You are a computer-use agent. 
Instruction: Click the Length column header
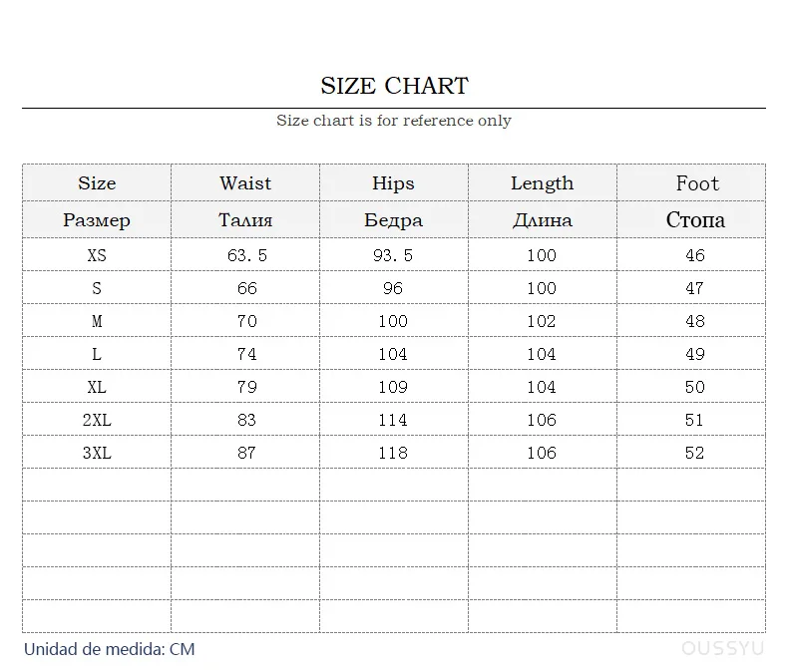tap(542, 183)
